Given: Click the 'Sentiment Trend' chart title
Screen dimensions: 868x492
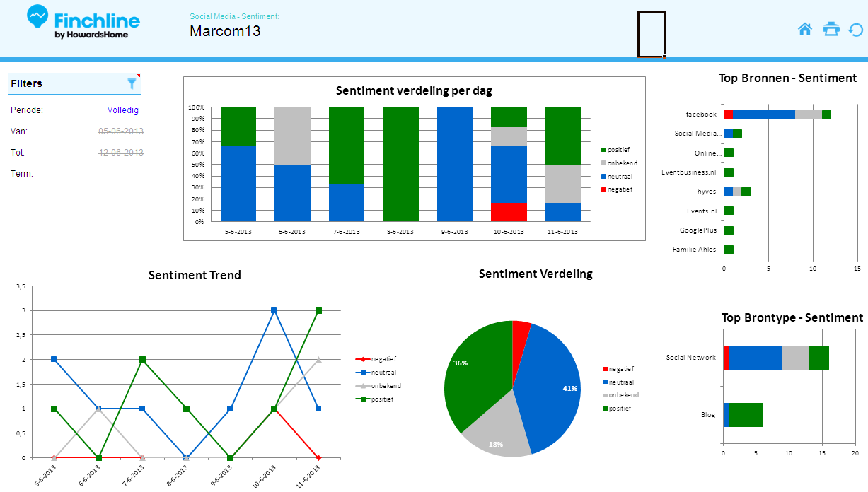Looking at the screenshot, I should (x=195, y=275).
